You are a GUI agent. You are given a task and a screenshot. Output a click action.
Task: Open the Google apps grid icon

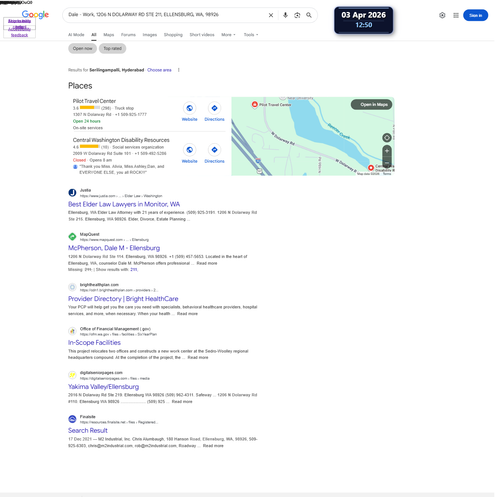tap(456, 15)
